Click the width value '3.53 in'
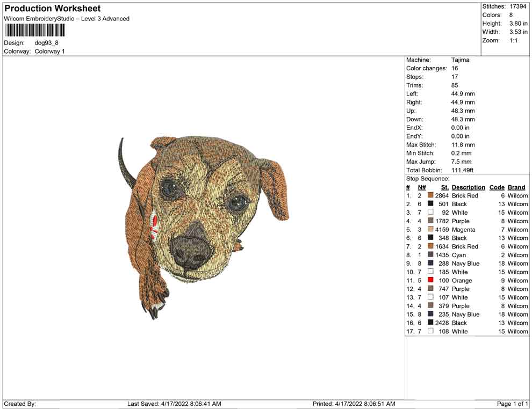The image size is (532, 409). tap(518, 32)
